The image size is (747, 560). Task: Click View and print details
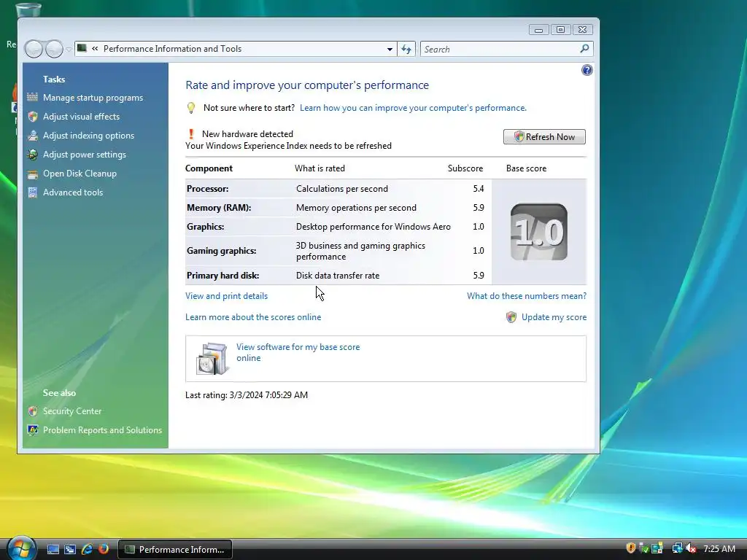point(226,296)
